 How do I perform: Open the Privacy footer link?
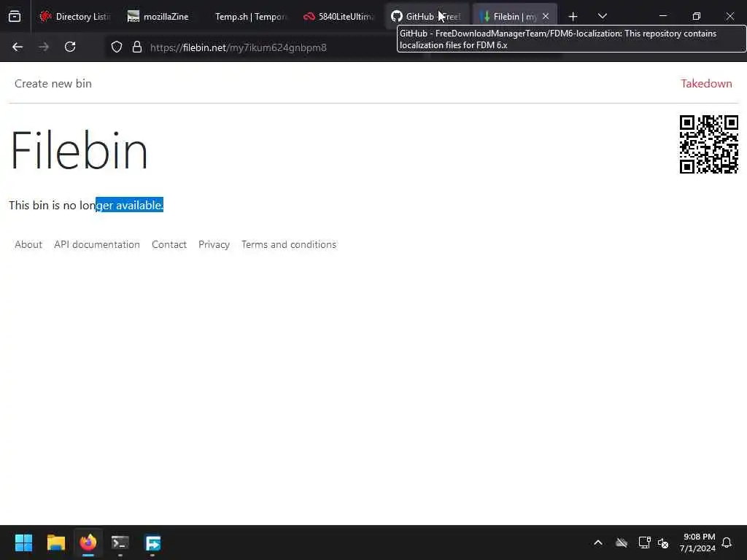(214, 244)
